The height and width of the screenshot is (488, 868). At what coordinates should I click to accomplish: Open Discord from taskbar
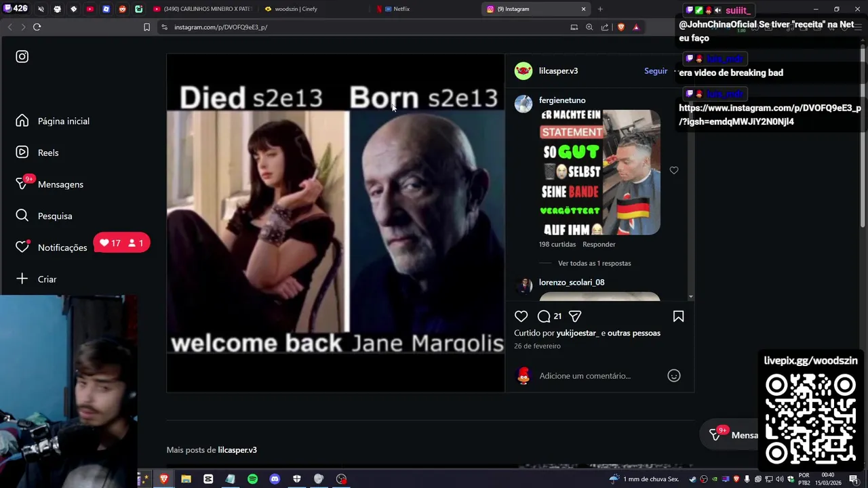[275, 479]
